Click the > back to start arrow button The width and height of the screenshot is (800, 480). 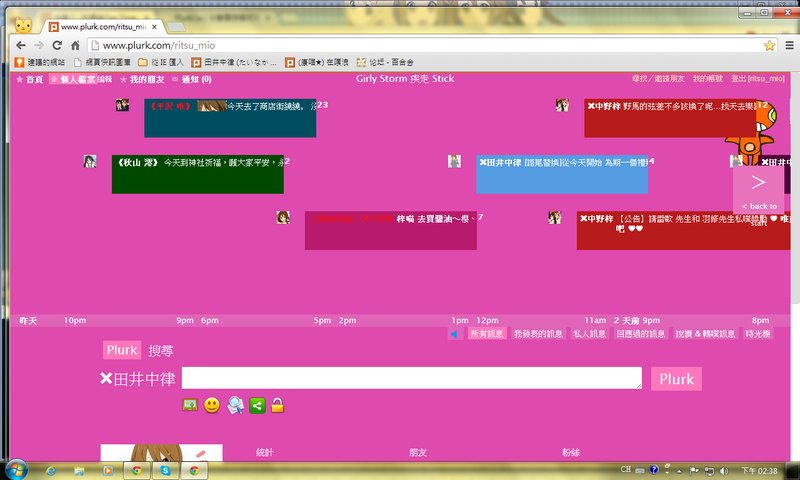(759, 190)
